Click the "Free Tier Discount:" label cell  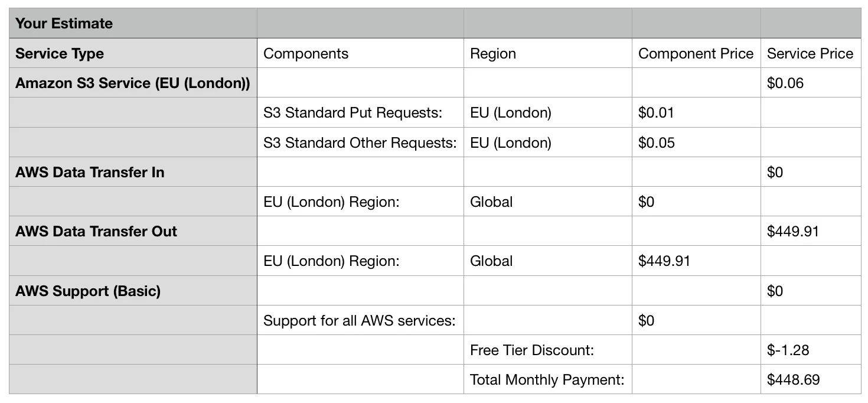click(x=531, y=350)
